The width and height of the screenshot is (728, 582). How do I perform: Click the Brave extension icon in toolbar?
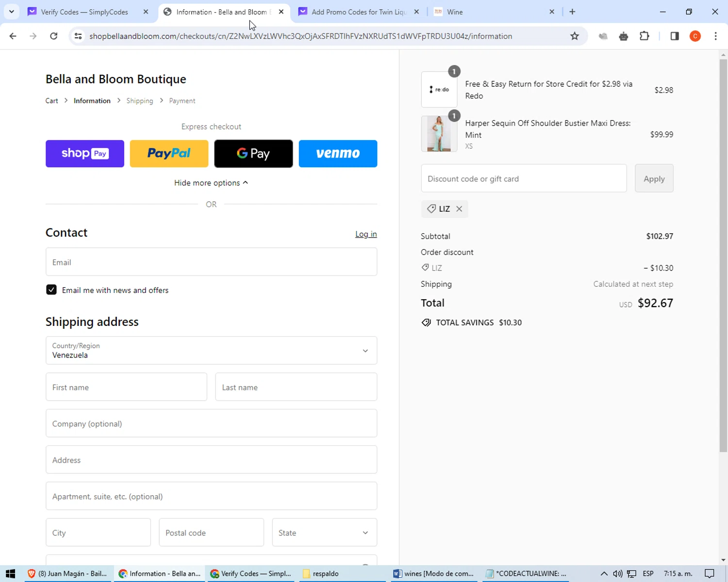(x=603, y=36)
